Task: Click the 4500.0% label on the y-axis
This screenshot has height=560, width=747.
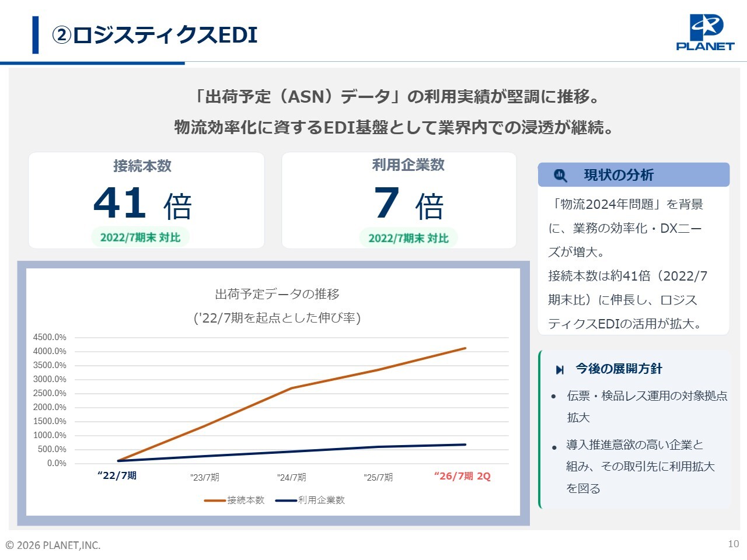Action: 50,337
